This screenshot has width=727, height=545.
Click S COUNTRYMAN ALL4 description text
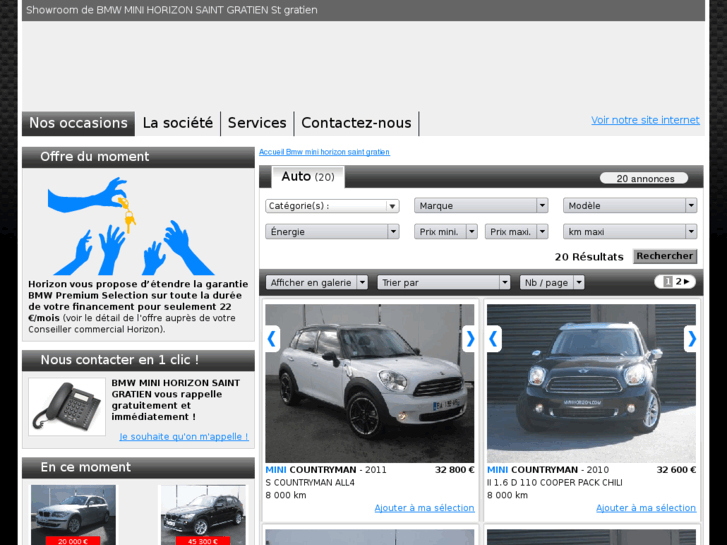pos(310,483)
